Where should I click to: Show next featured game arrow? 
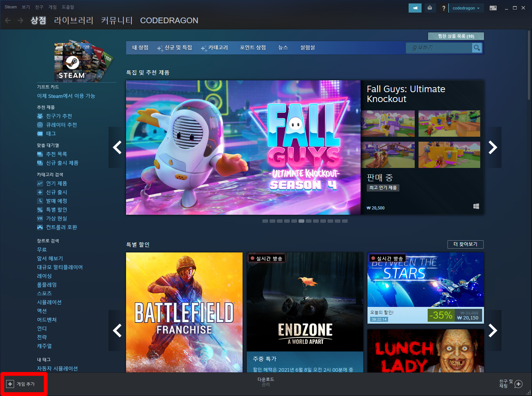point(493,147)
